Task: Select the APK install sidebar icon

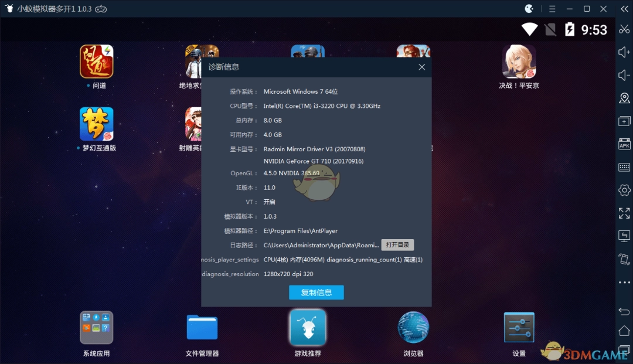Action: click(x=624, y=144)
